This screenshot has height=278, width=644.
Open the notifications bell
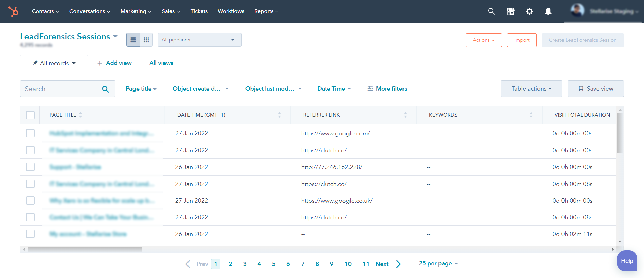(548, 11)
